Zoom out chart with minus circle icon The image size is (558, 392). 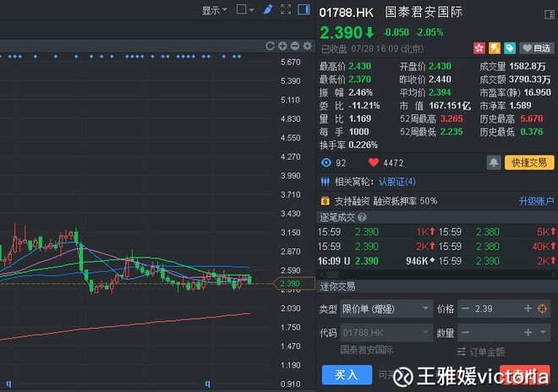295,46
